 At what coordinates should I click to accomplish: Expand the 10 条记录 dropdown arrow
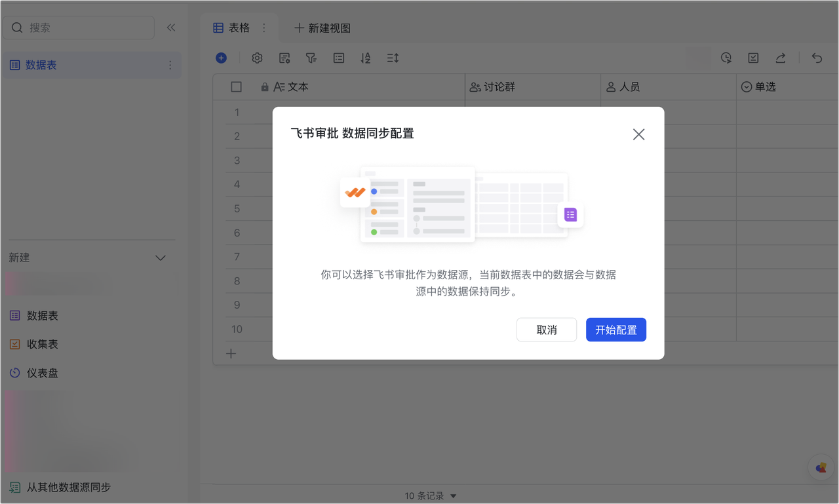tap(453, 496)
